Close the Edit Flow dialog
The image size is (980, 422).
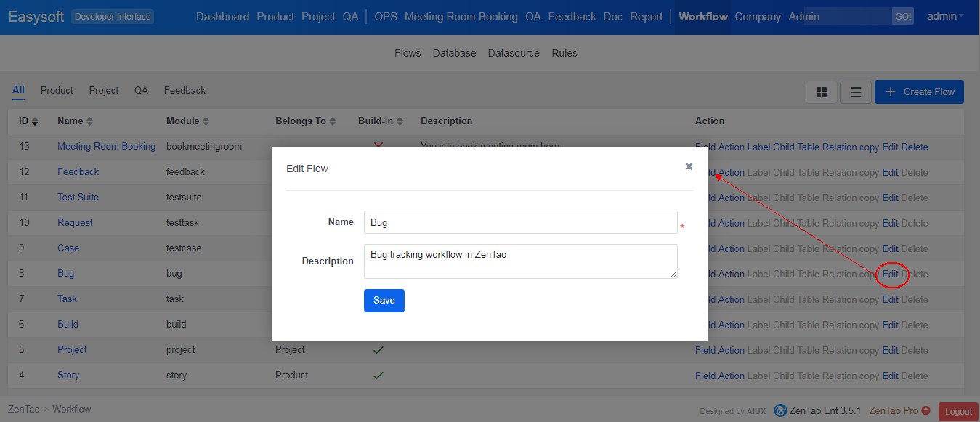coord(689,167)
